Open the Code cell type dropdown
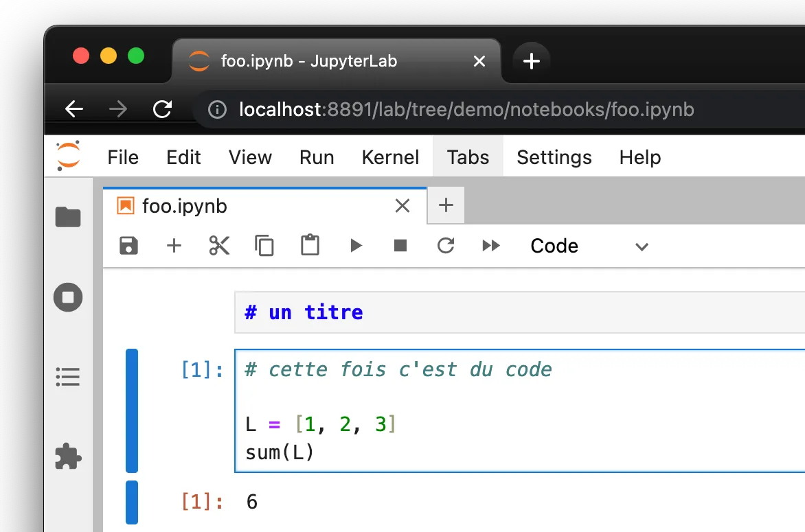Viewport: 805px width, 532px height. pyautogui.click(x=592, y=246)
